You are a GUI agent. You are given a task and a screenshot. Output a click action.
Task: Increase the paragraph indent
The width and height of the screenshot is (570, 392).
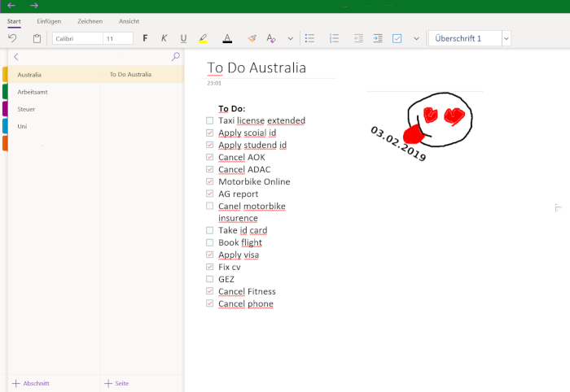(x=378, y=38)
